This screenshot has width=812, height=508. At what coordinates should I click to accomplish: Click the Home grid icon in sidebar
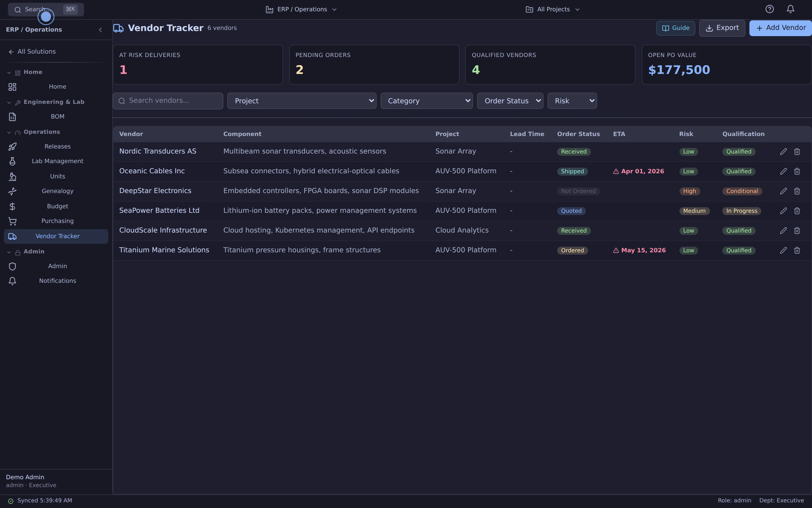click(12, 87)
